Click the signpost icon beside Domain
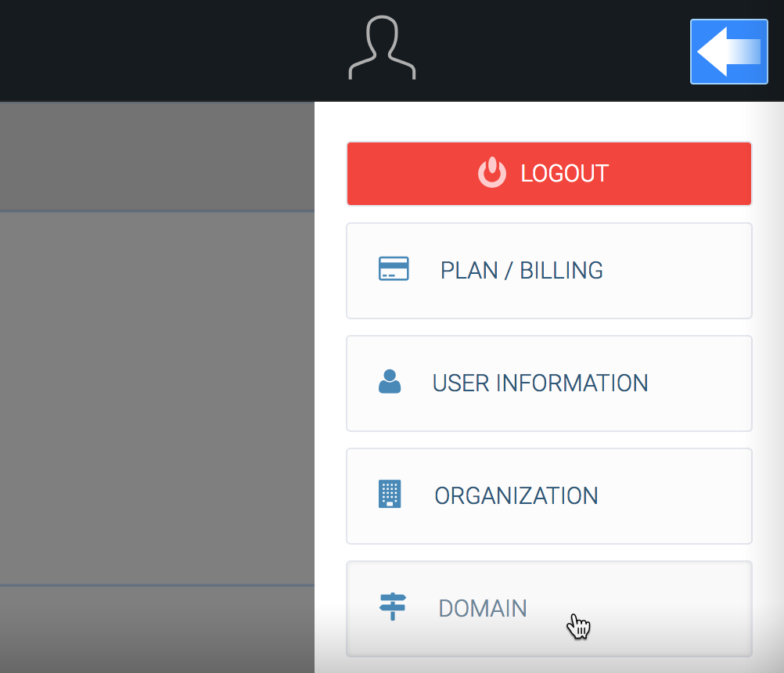 [392, 606]
